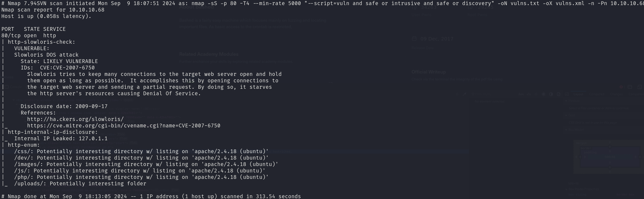Screen dimensions: 644x199
Task: Click the '/dev/' directory listing line
Action: click(142, 158)
